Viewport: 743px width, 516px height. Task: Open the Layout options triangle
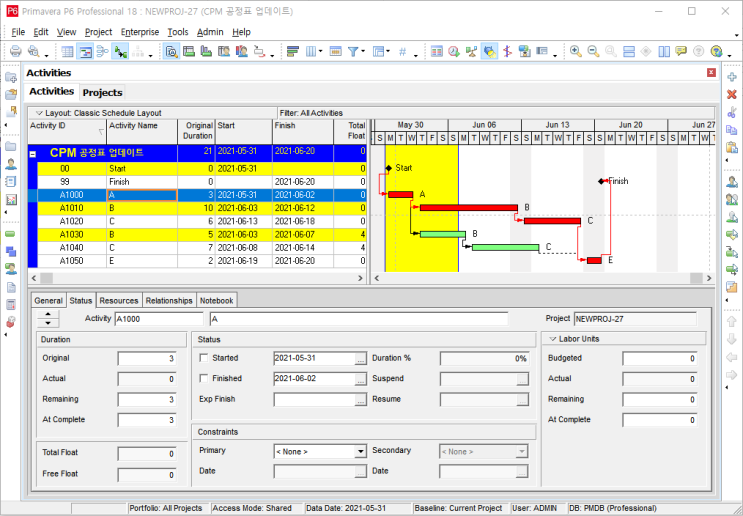[39, 113]
